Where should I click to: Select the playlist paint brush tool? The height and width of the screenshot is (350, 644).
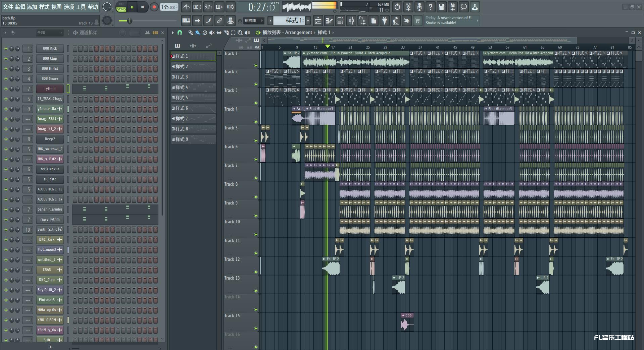198,33
